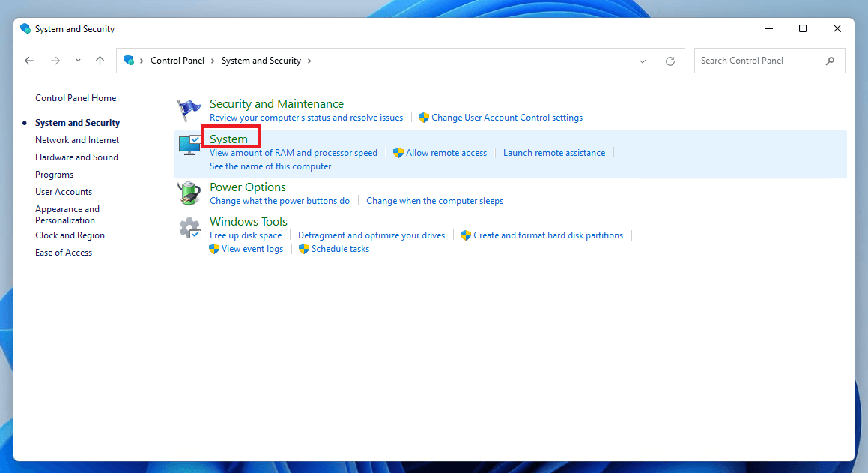
Task: Click Free up disk space
Action: [246, 235]
